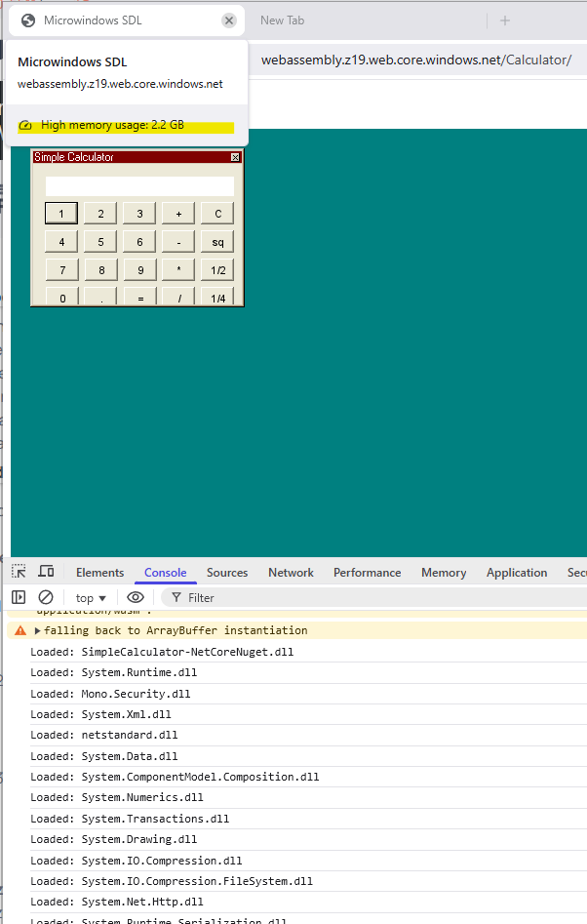587x924 pixels.
Task: Open the Network tab
Action: click(291, 573)
